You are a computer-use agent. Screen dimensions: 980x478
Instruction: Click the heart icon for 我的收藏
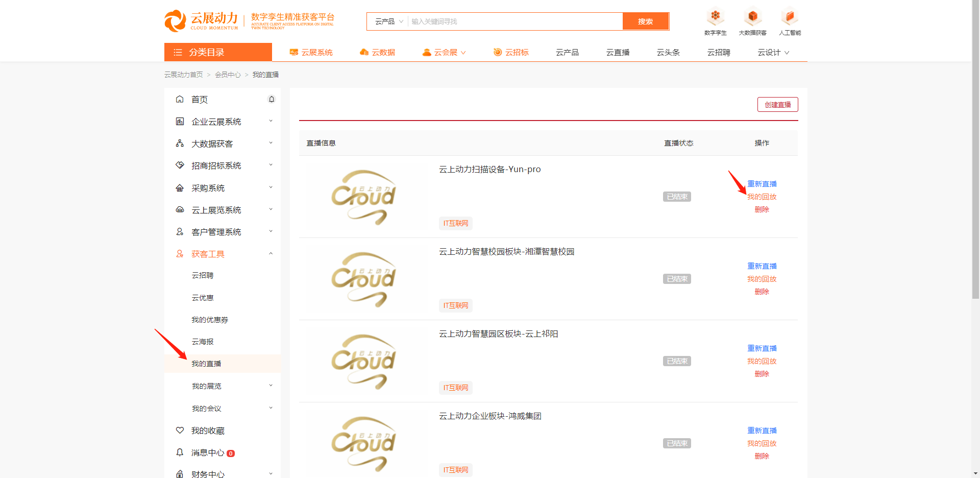tap(180, 431)
